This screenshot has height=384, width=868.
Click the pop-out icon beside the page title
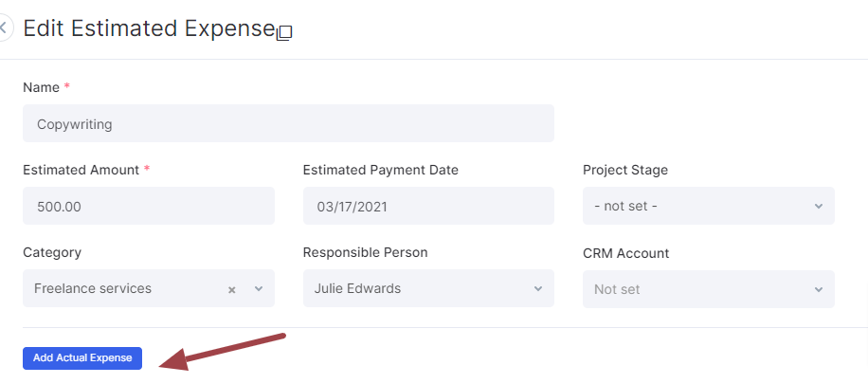(x=284, y=32)
